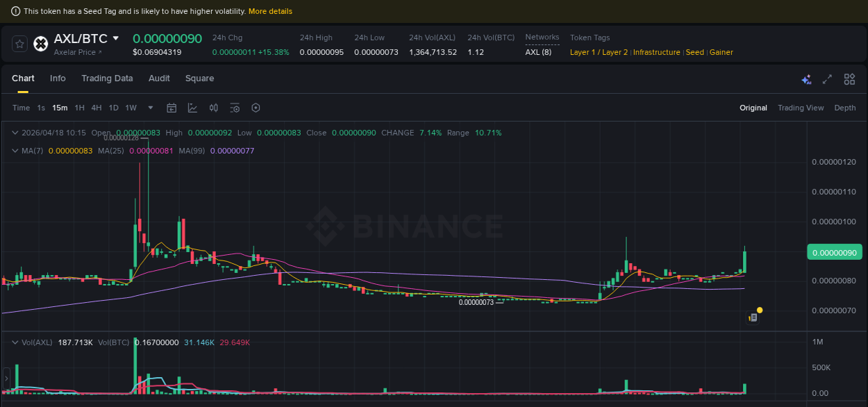The image size is (868, 407).
Task: Click the $0.06904319 USD price
Action: coord(157,52)
